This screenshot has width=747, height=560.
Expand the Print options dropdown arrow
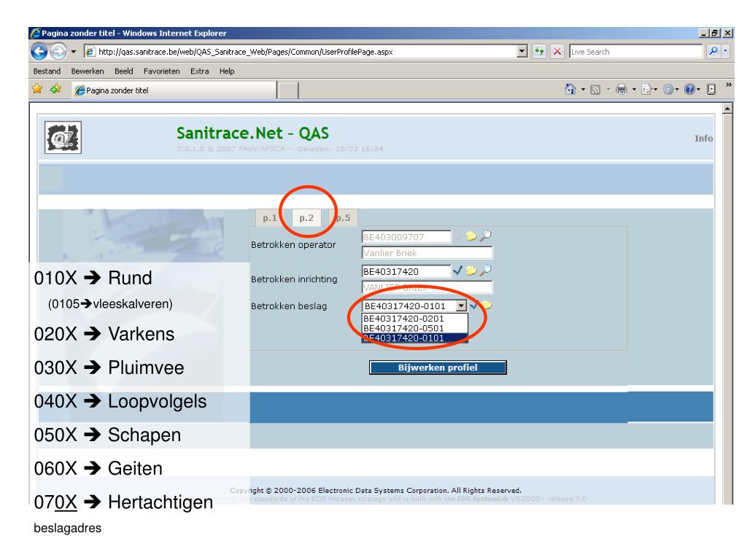[x=634, y=90]
